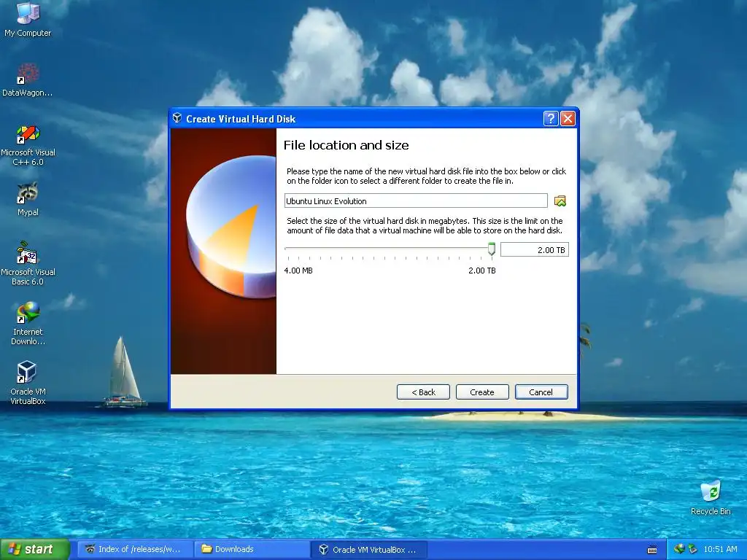Close the Create Virtual Hard Disk dialog
The image size is (747, 560).
[568, 119]
